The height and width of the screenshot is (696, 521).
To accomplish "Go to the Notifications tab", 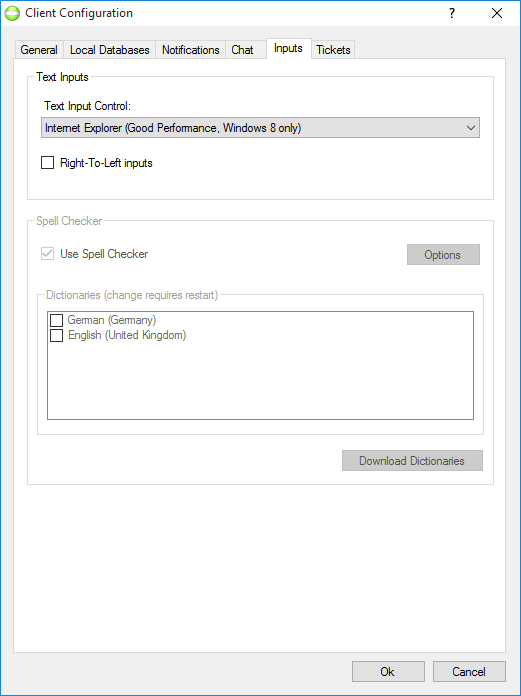I will click(191, 50).
